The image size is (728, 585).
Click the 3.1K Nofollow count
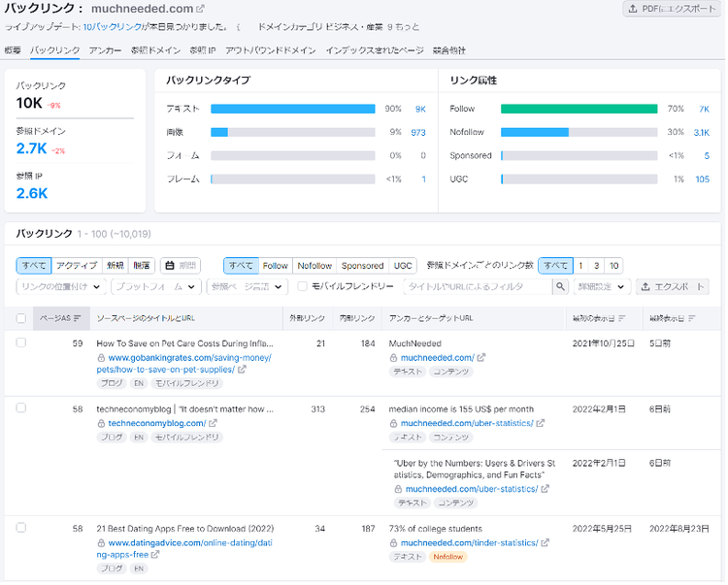[x=701, y=133]
